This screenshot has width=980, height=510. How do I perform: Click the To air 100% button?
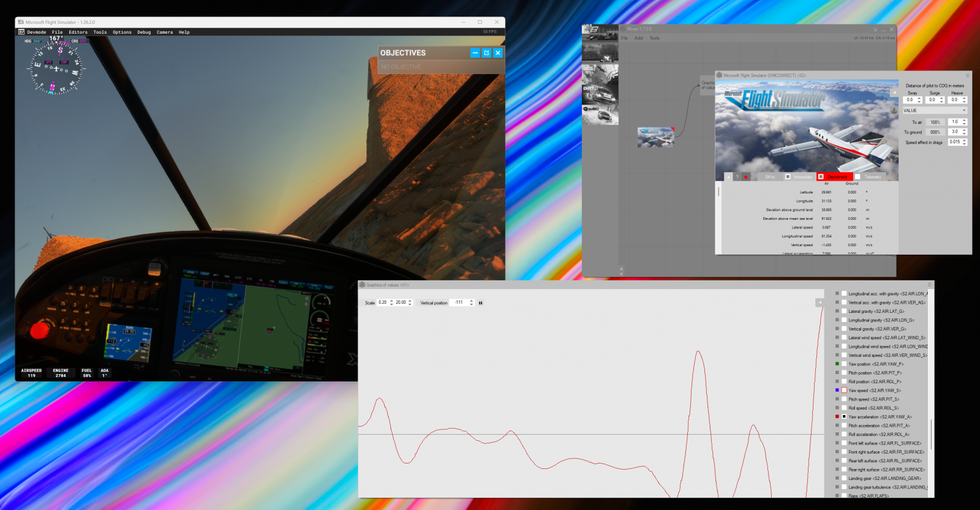tap(935, 122)
